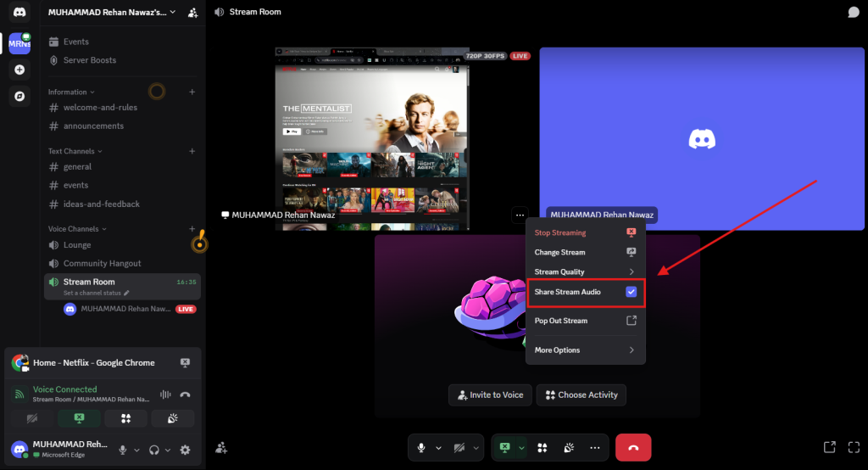868x470 pixels.
Task: Join Community Hangout voice channel
Action: click(x=122, y=263)
